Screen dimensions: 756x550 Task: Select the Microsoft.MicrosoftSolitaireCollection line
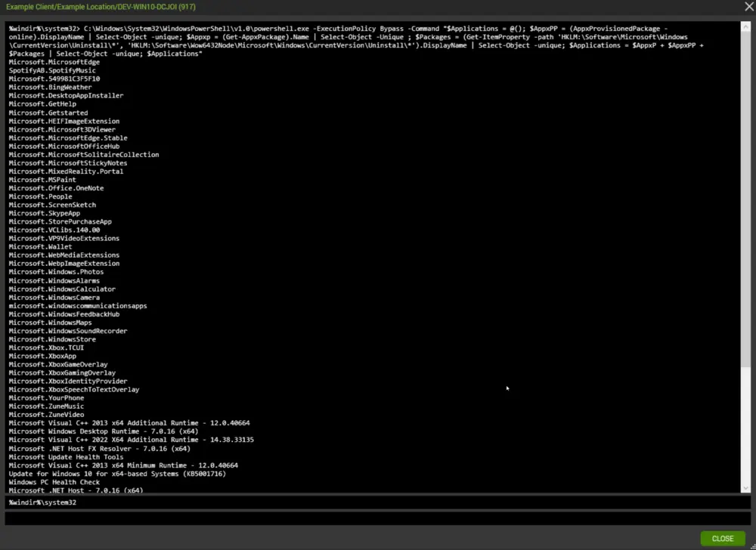click(x=84, y=155)
